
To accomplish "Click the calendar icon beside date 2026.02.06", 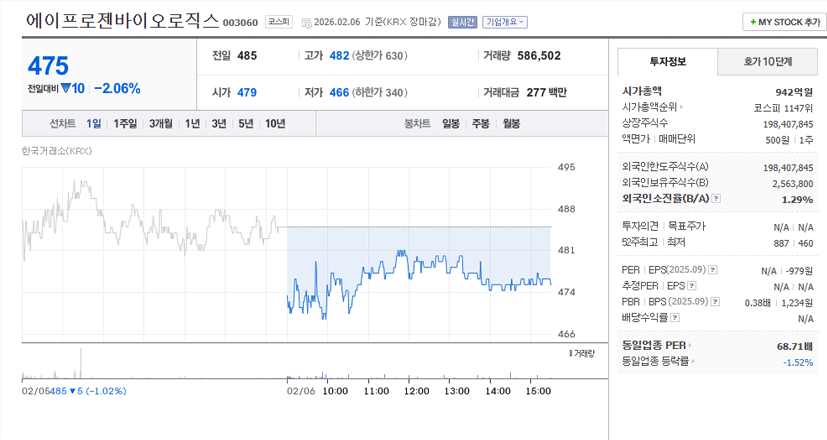I will 306,23.
